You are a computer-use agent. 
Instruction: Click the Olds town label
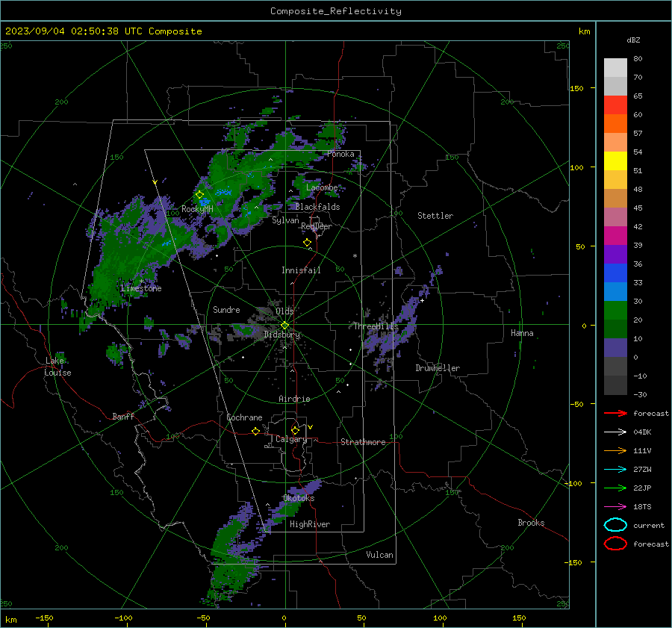click(284, 311)
